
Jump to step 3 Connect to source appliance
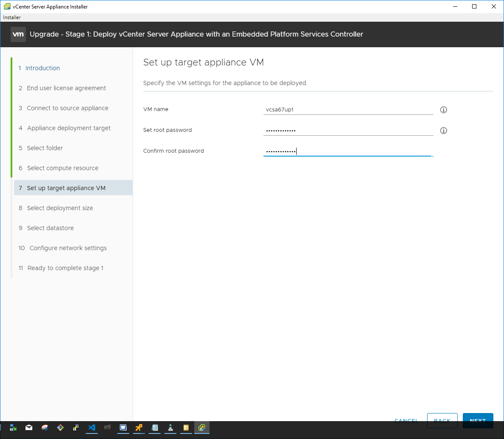(x=64, y=108)
